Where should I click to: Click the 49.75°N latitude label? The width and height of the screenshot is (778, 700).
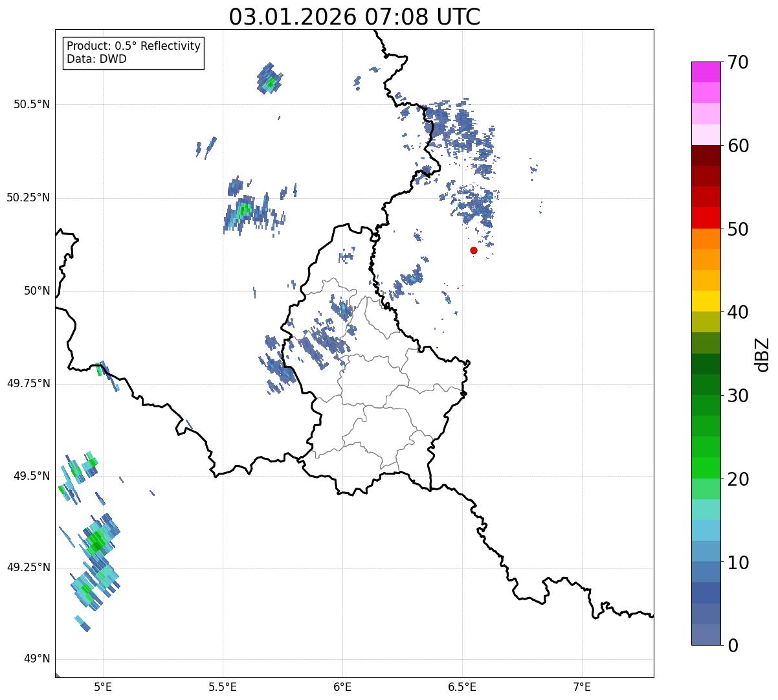28,383
